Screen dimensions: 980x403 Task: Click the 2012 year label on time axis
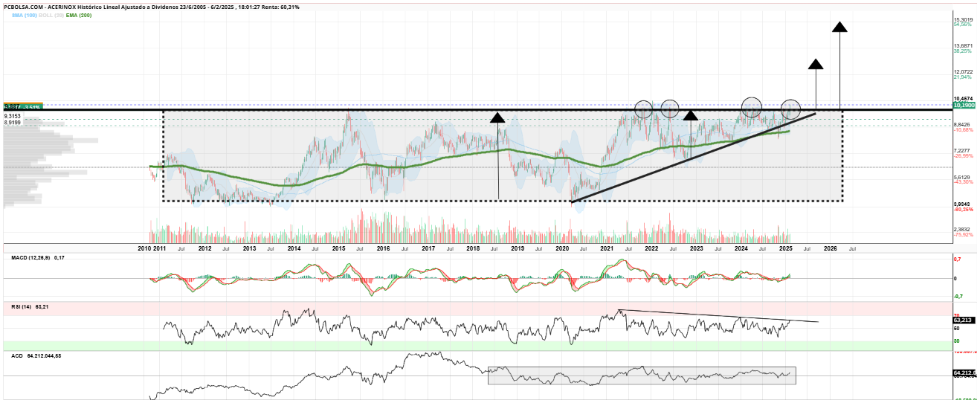tap(204, 248)
